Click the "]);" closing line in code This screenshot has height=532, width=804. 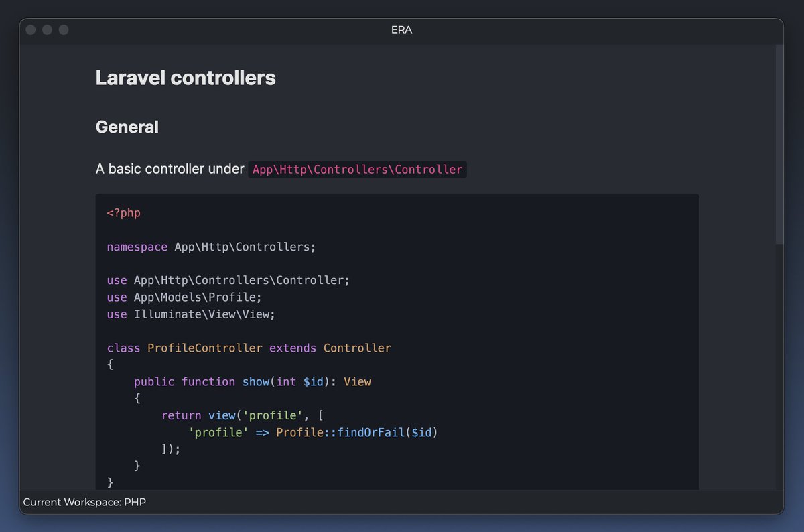[171, 449]
